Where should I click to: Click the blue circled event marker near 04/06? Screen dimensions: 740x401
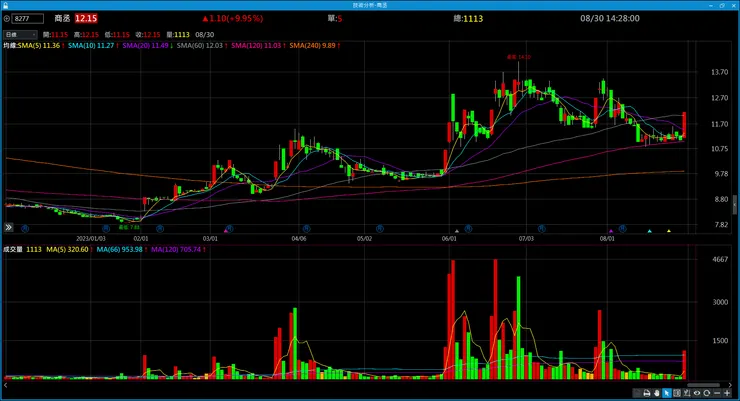[306, 228]
